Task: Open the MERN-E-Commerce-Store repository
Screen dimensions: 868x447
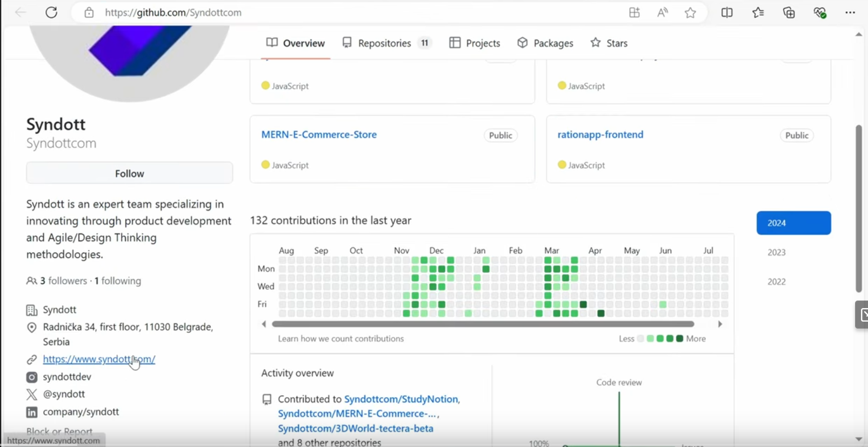Action: (x=319, y=135)
